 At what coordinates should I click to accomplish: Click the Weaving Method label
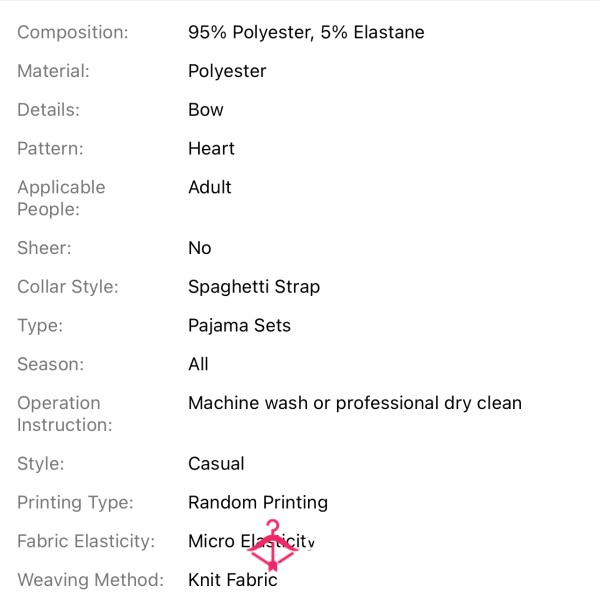pos(91,580)
